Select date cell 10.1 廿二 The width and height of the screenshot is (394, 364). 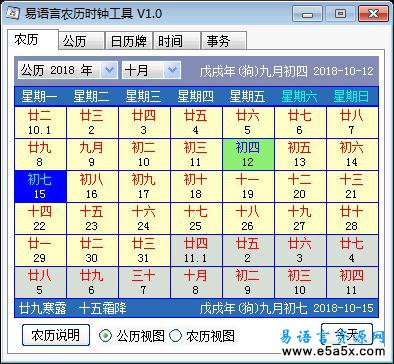click(40, 122)
